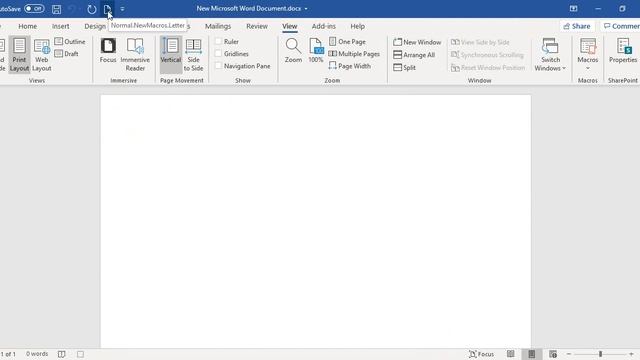Switch to Outline view
The width and height of the screenshot is (640, 360).
tap(70, 42)
